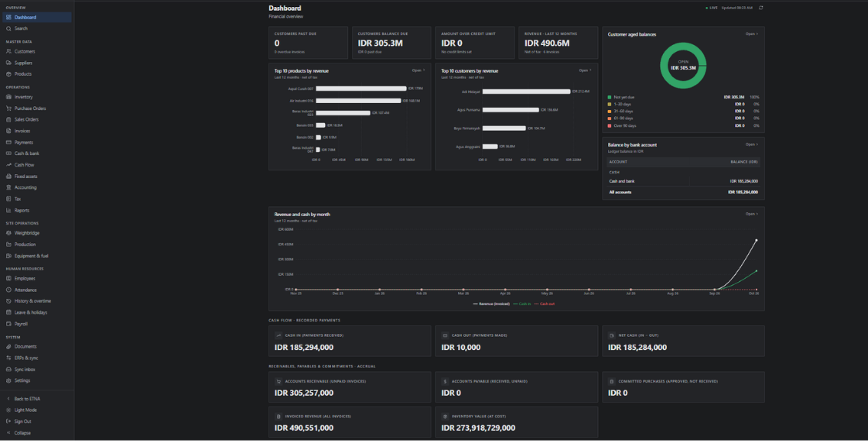Click the Suppliers truck icon
The width and height of the screenshot is (868, 443).
point(9,63)
